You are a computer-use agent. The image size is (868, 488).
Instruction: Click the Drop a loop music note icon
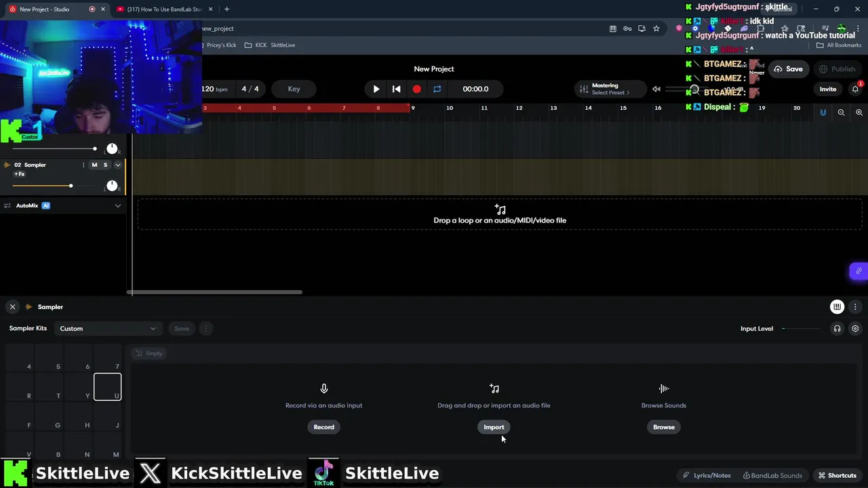tap(500, 209)
